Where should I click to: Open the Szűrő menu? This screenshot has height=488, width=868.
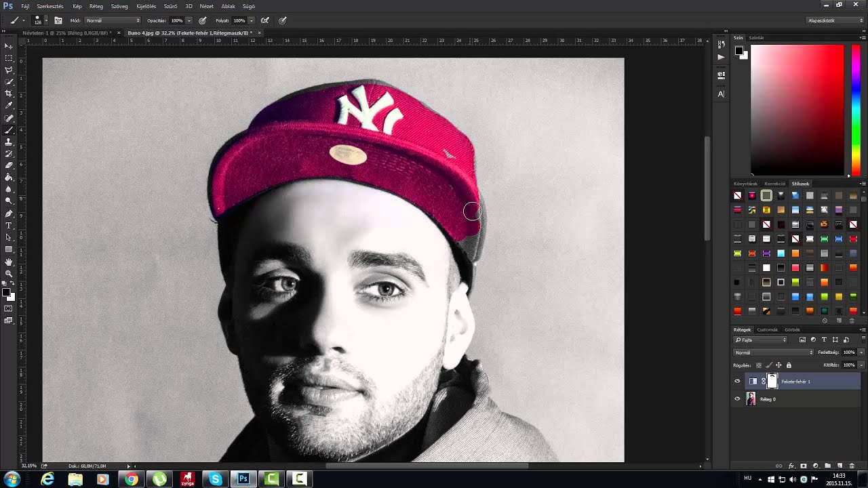(x=170, y=6)
